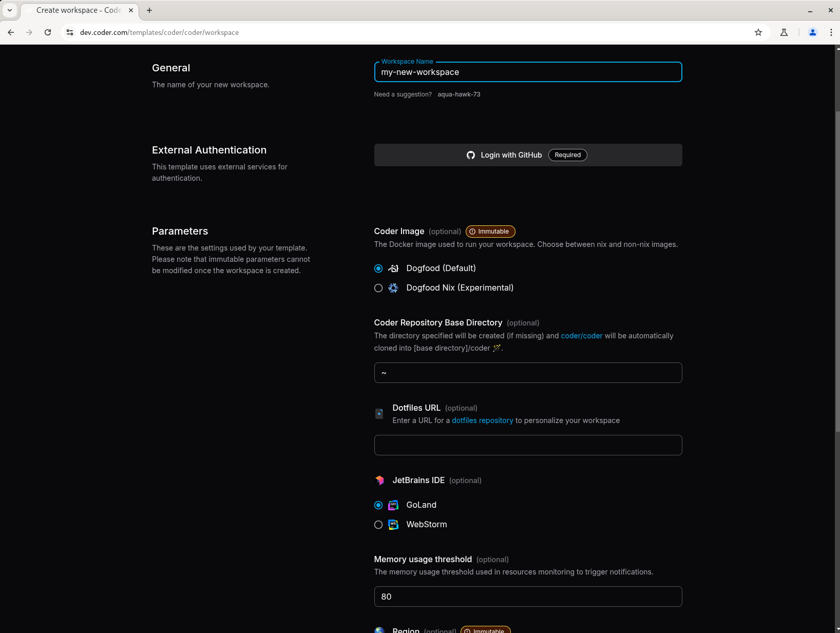Click the Dotfiles URL file icon
Image resolution: width=840 pixels, height=633 pixels.
coord(379,414)
